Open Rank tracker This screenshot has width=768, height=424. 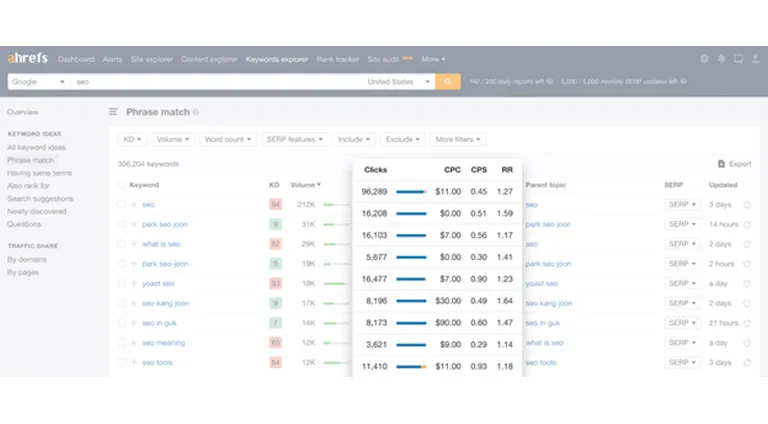[337, 59]
